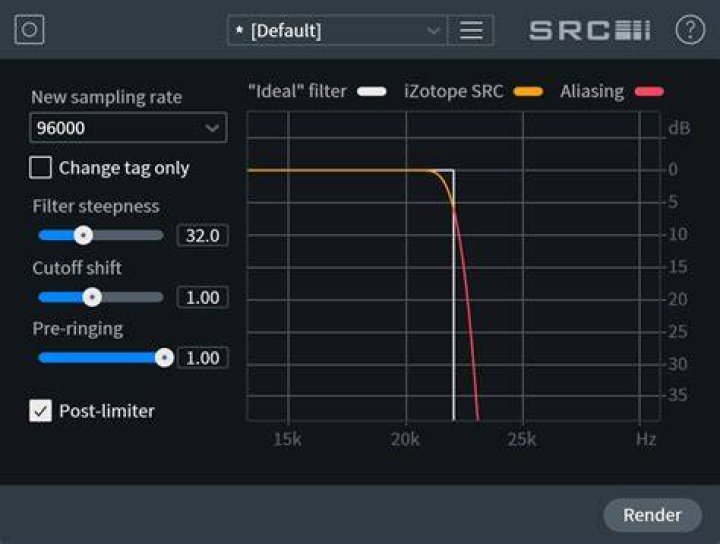Click the orange iZotope SRC legend swatch
Image resolution: width=720 pixels, height=544 pixels.
[528, 91]
